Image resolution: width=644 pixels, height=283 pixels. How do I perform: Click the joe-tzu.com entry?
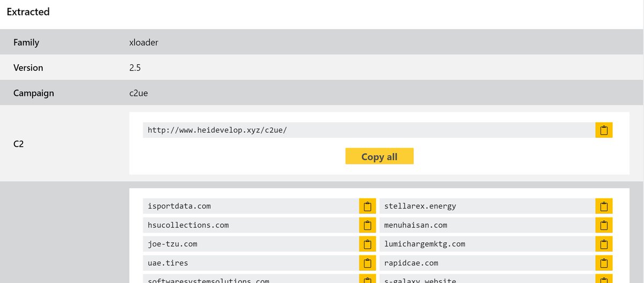pos(251,244)
